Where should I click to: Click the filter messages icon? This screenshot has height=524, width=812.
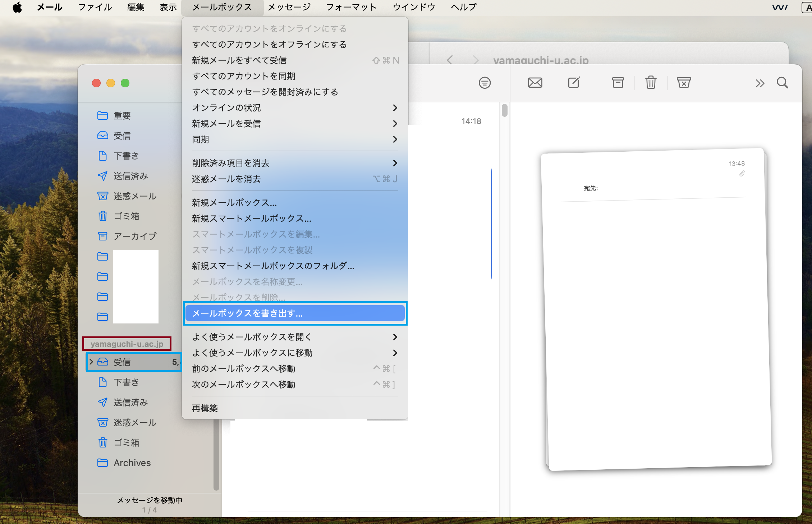(x=485, y=83)
